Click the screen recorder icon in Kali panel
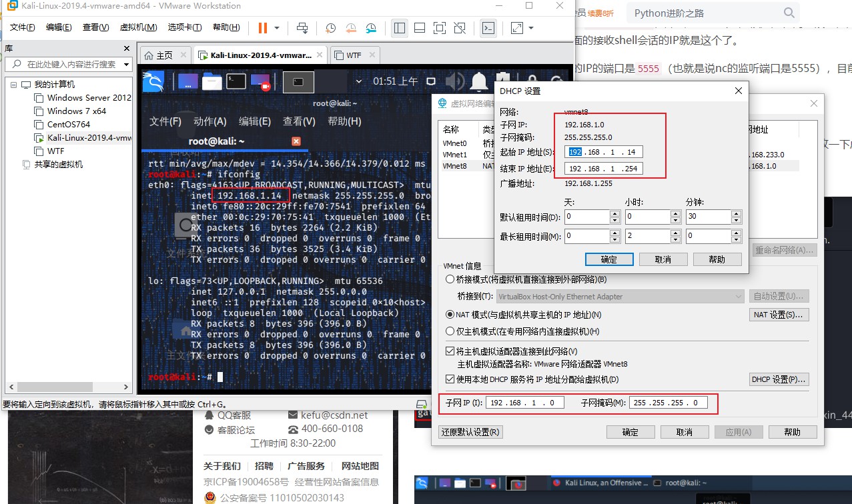The height and width of the screenshot is (504, 852). (x=260, y=81)
